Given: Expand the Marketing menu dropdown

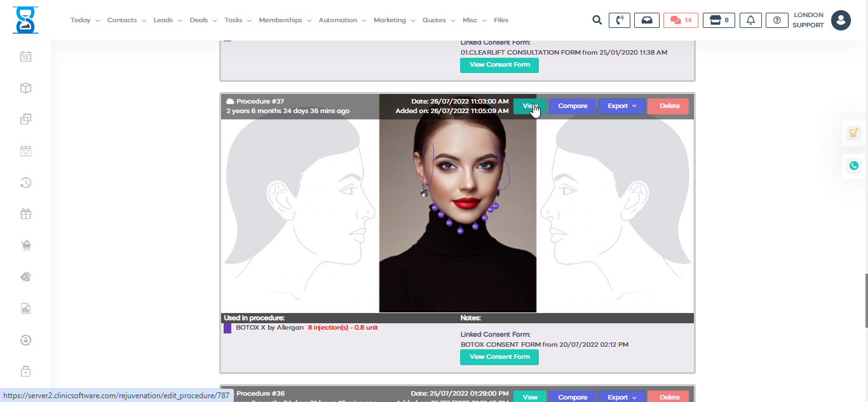Looking at the screenshot, I should 393,20.
